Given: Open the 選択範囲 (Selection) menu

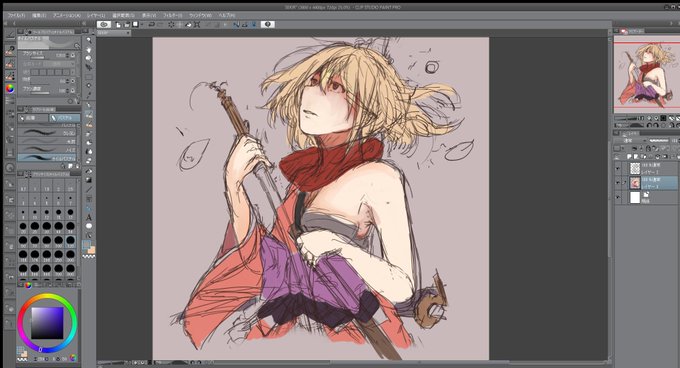Looking at the screenshot, I should pos(123,15).
